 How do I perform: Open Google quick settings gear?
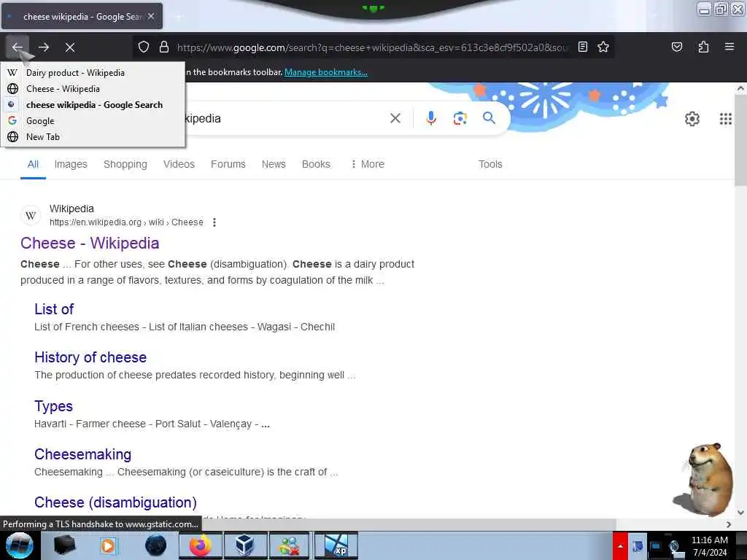pos(692,119)
